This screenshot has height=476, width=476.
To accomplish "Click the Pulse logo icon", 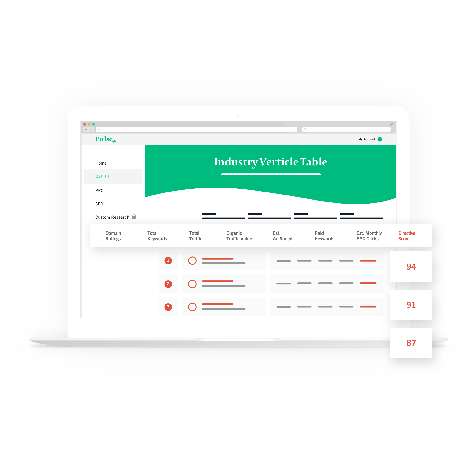I will (x=106, y=139).
